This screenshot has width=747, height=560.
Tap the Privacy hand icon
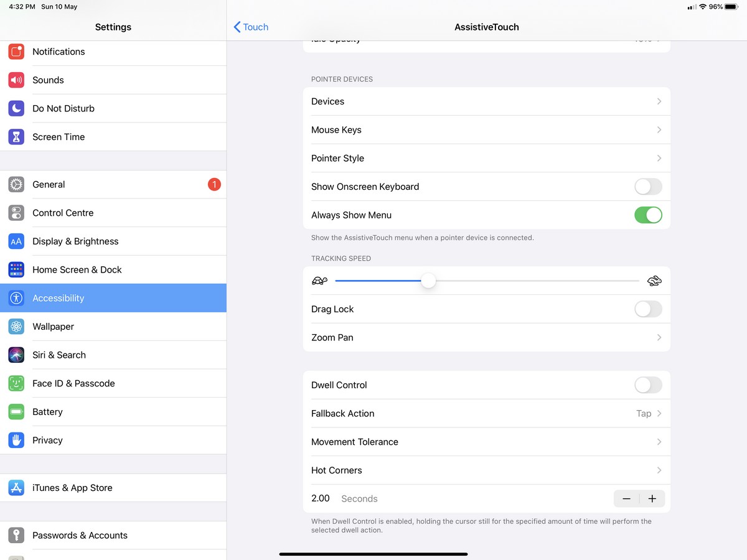(16, 440)
